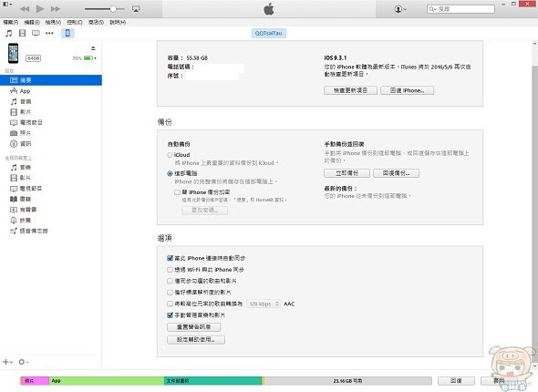The height and width of the screenshot is (392, 538).
Task: Eject the iPhone using the eject icon
Action: [x=93, y=48]
